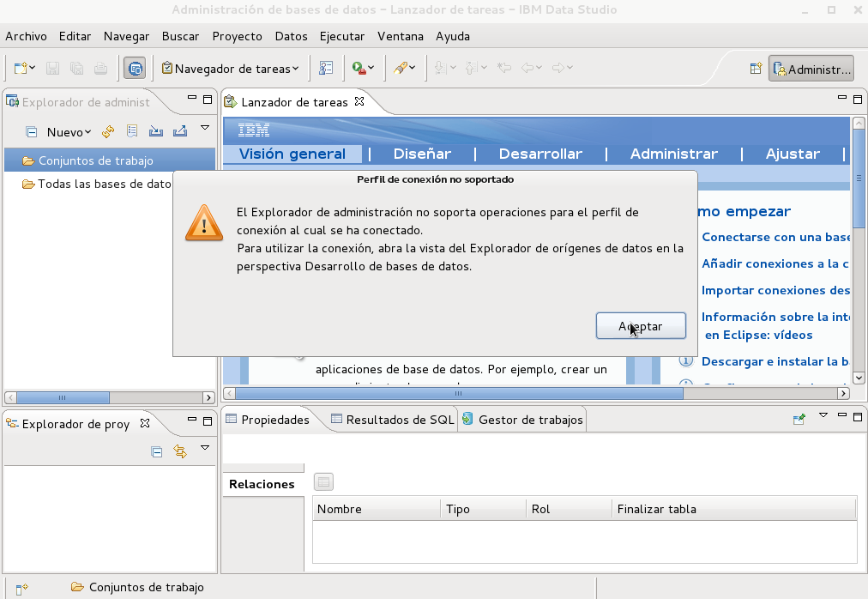The image size is (868, 599).
Task: Switch to the Visión general section
Action: [x=292, y=154]
